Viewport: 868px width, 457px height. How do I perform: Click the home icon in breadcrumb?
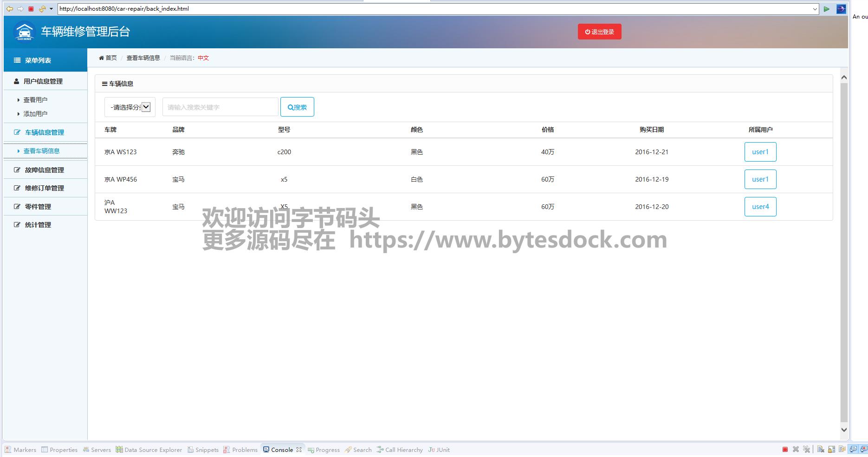[x=102, y=58]
